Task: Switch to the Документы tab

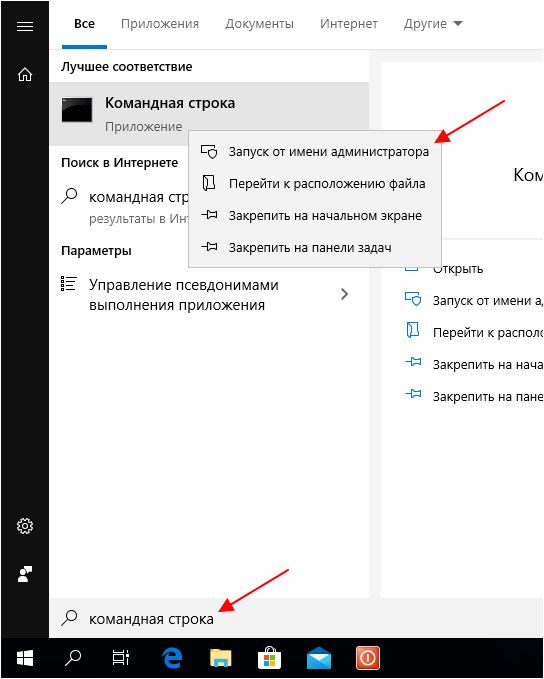Action: pos(259,24)
